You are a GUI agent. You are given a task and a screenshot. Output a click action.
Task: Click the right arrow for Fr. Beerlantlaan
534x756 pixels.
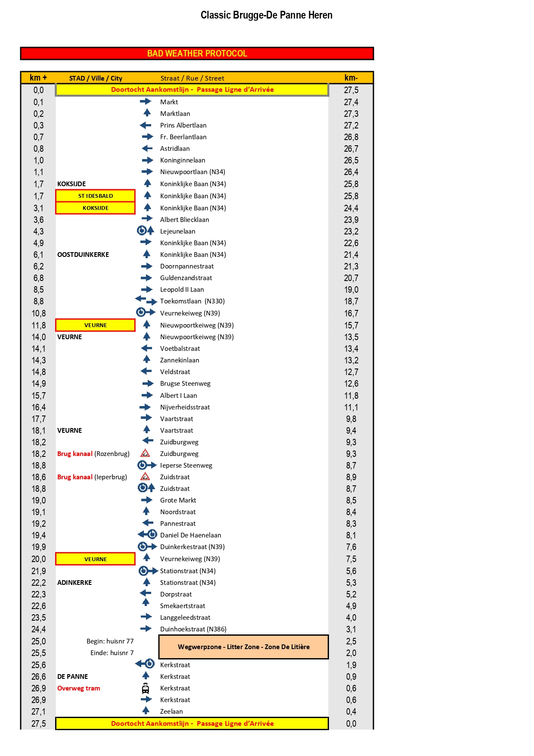(147, 137)
